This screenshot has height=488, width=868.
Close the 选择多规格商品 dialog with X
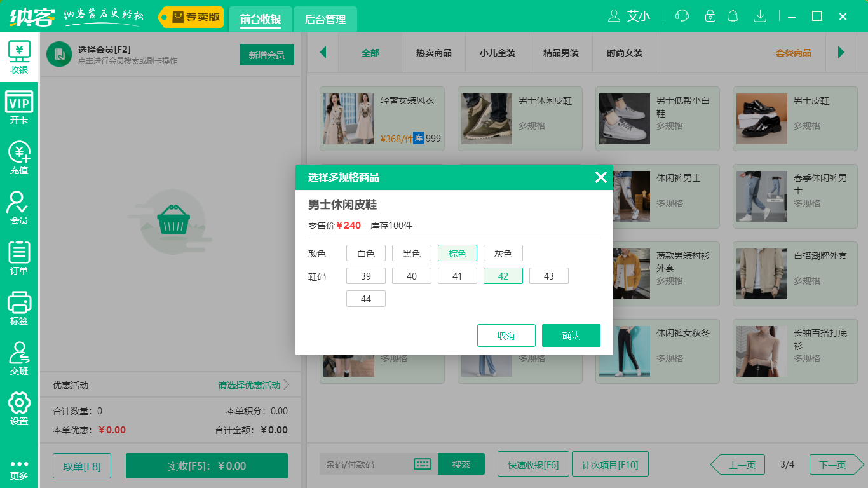600,177
